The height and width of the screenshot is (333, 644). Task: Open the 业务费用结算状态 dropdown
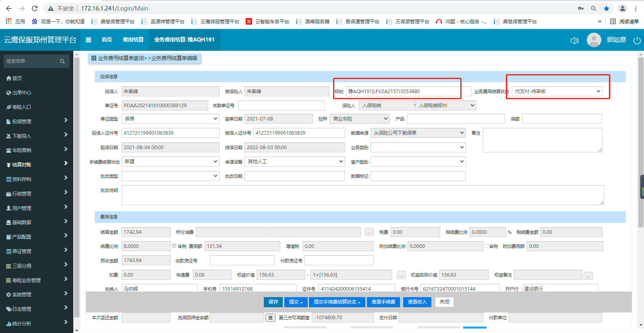click(x=557, y=92)
